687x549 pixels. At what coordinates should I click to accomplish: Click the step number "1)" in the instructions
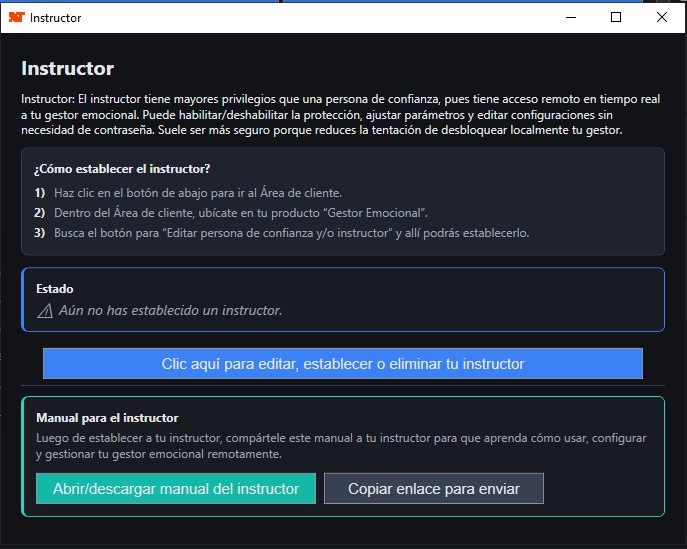pyautogui.click(x=40, y=192)
